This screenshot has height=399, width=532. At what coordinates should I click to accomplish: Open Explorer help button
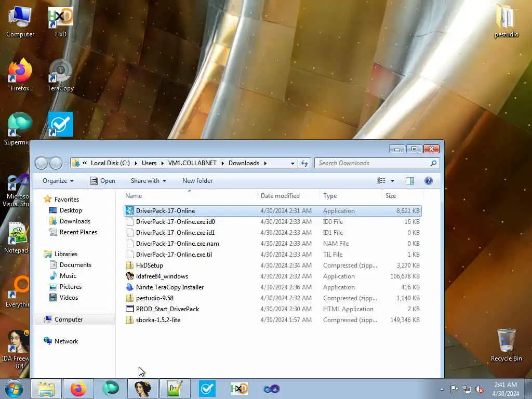(429, 181)
